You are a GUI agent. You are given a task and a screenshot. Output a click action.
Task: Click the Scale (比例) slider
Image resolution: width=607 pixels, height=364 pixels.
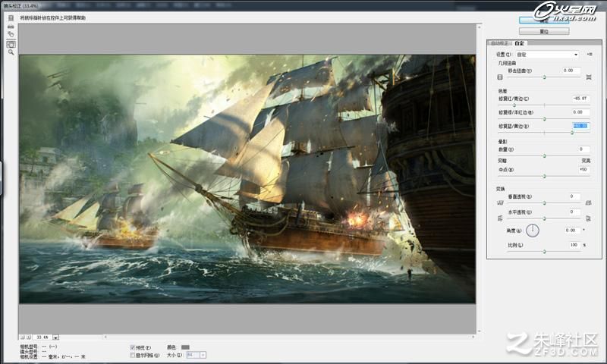544,252
